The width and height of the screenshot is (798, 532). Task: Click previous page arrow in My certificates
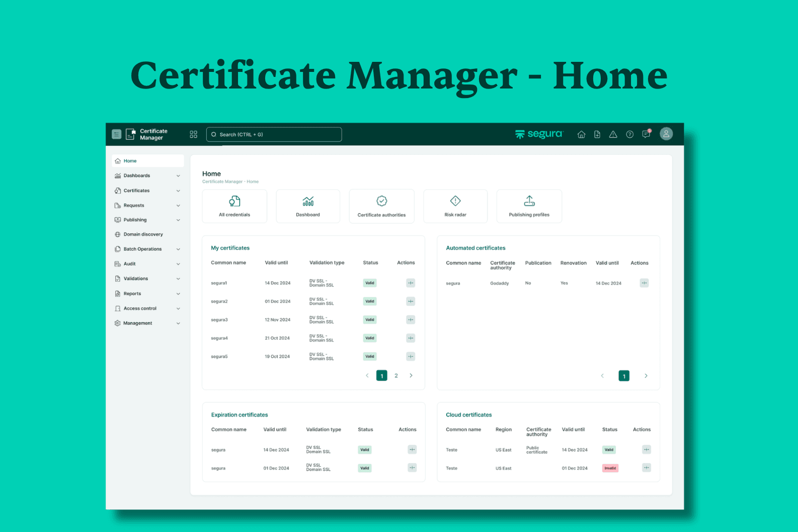click(367, 376)
